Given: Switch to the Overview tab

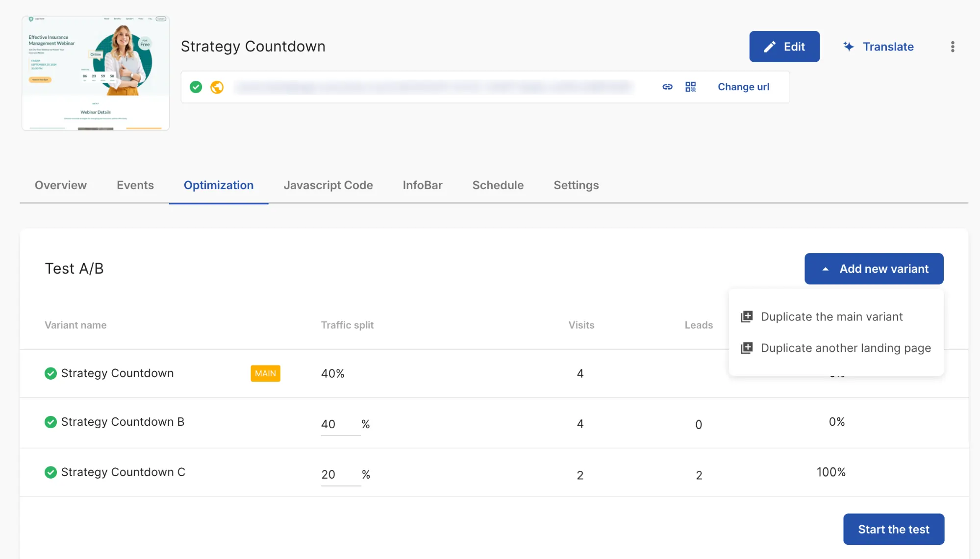Looking at the screenshot, I should [x=60, y=185].
